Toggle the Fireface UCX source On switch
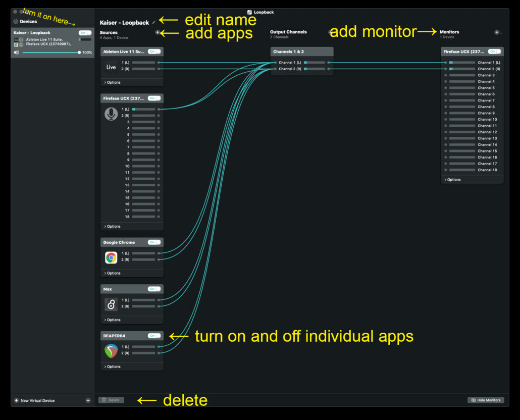This screenshot has width=520, height=420. (x=154, y=98)
